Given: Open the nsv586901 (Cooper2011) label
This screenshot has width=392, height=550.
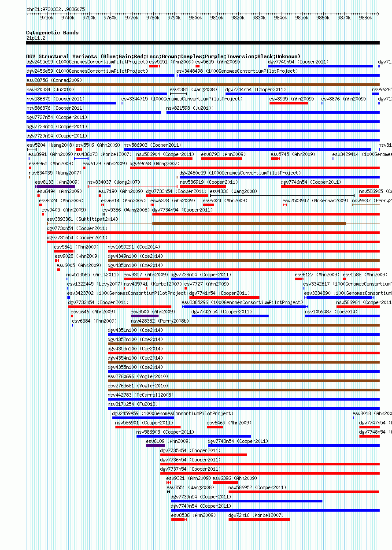Looking at the screenshot, I should click(x=144, y=423).
